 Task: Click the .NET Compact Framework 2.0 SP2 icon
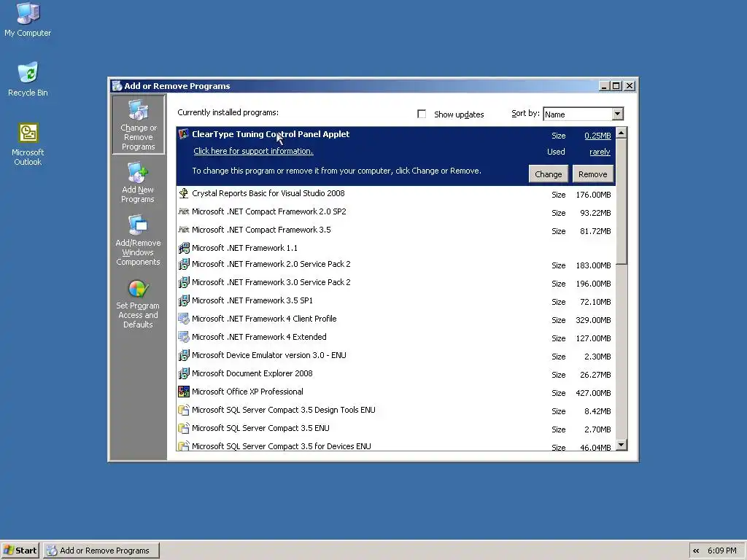(x=183, y=211)
